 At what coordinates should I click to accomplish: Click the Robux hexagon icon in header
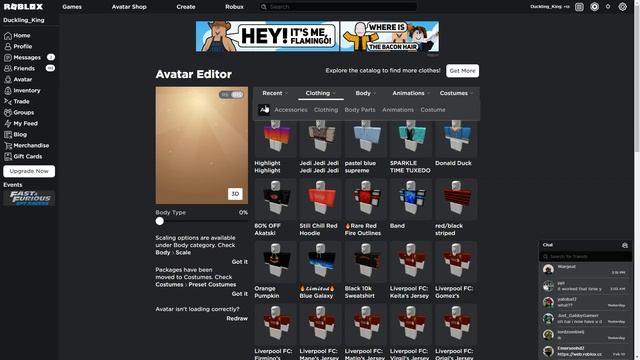click(x=594, y=7)
